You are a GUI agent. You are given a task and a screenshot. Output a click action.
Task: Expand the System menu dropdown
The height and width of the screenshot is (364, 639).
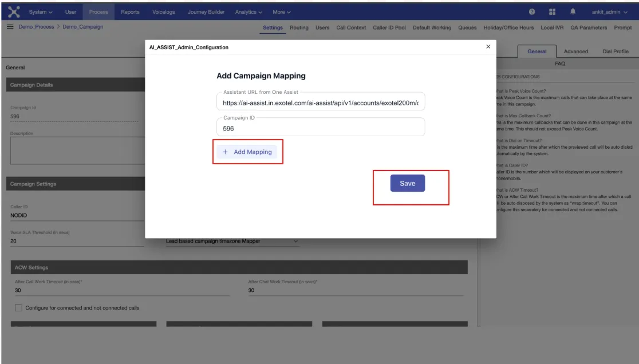tap(40, 12)
